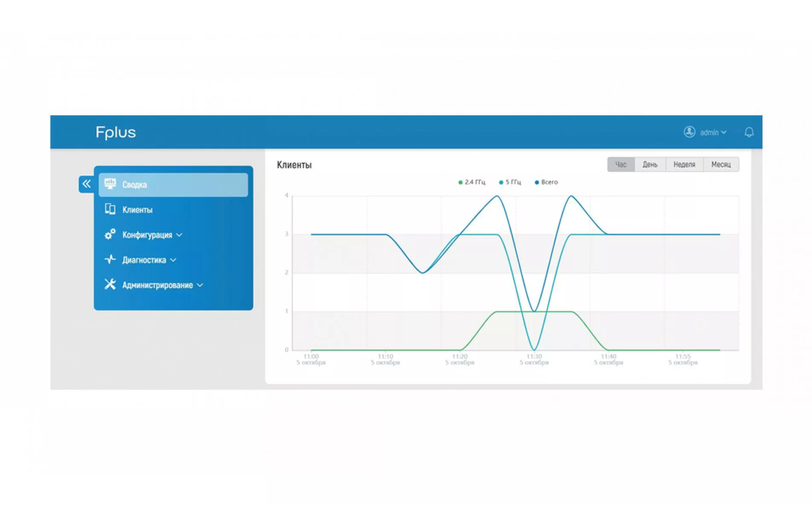Click the 11:10 axis label
The width and height of the screenshot is (812, 505).
click(385, 359)
